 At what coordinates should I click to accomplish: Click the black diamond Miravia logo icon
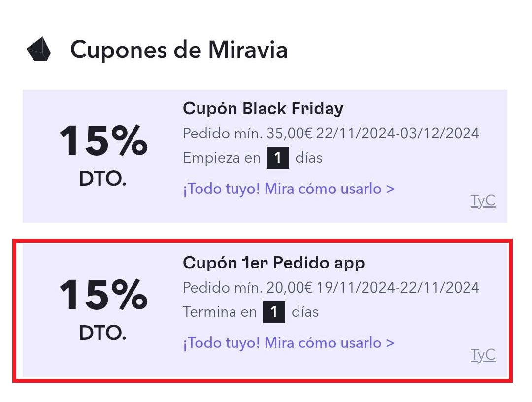pyautogui.click(x=39, y=49)
